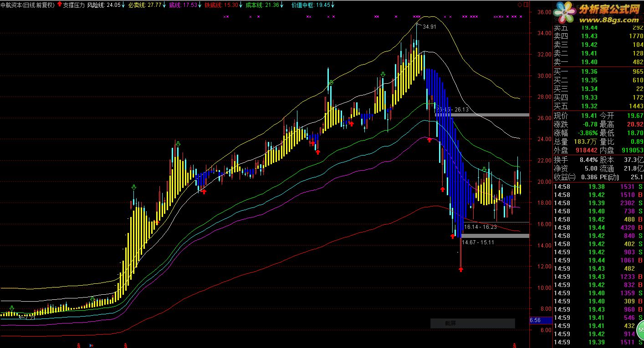Click the 支撑压力 indicator name

click(x=74, y=5)
